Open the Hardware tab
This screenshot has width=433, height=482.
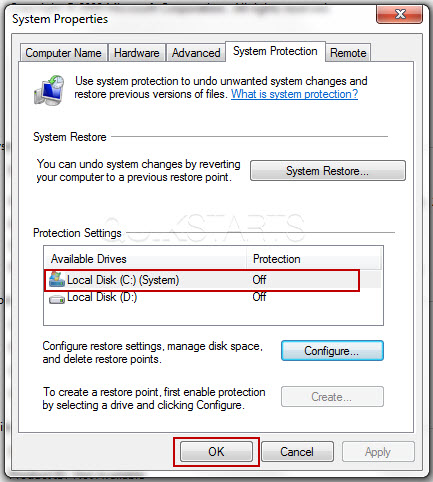(x=137, y=53)
